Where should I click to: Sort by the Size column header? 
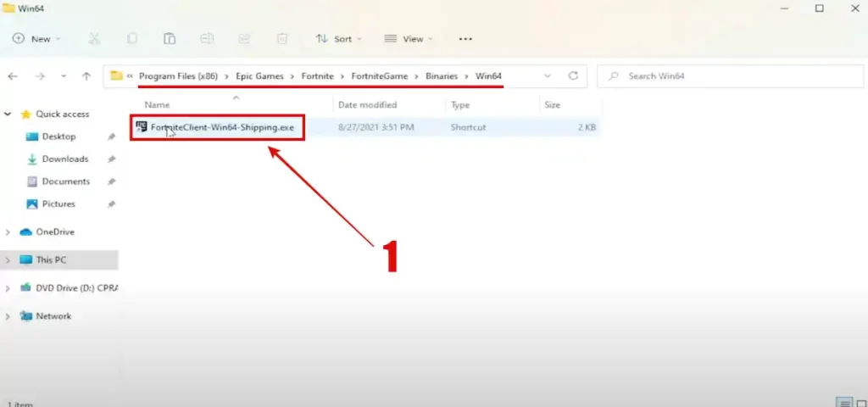point(552,104)
